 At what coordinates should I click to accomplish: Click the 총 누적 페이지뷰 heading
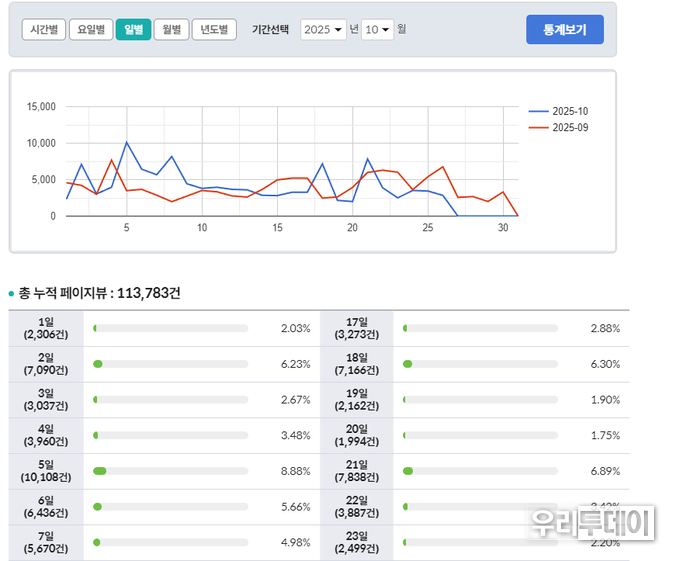tap(99, 293)
